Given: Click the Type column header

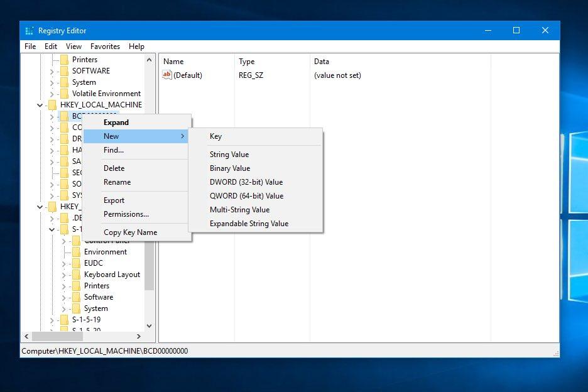Looking at the screenshot, I should pyautogui.click(x=272, y=62).
